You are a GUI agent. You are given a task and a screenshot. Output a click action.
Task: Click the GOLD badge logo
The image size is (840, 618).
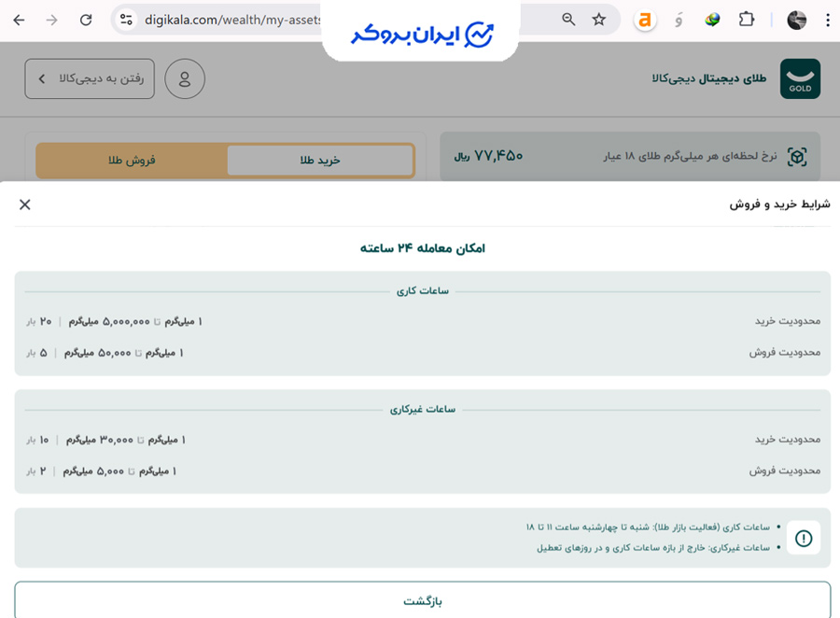[800, 79]
